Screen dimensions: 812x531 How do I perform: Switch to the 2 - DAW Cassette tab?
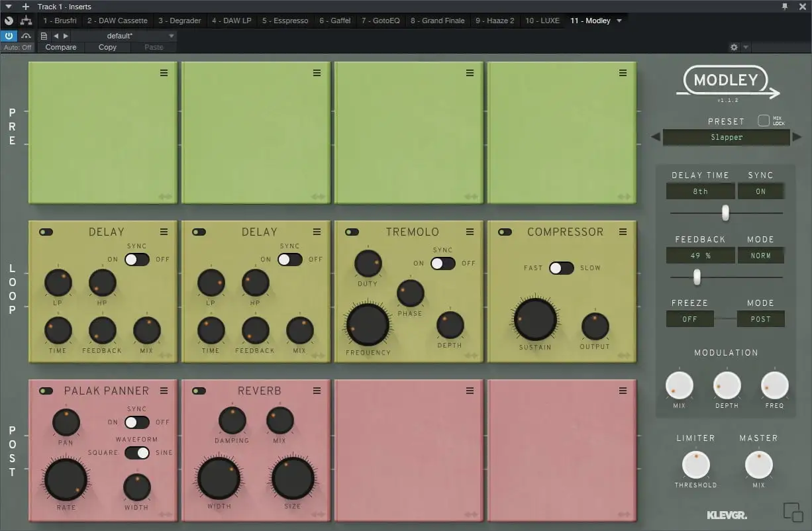117,21
